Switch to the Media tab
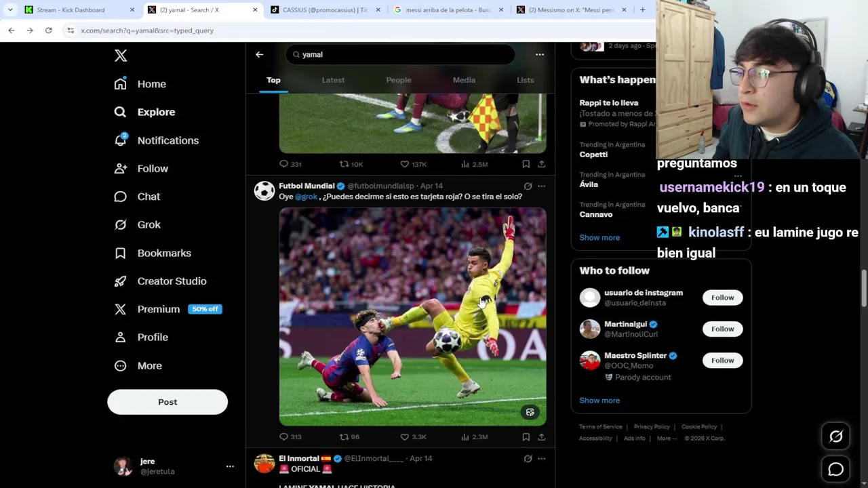The image size is (868, 488). click(464, 80)
